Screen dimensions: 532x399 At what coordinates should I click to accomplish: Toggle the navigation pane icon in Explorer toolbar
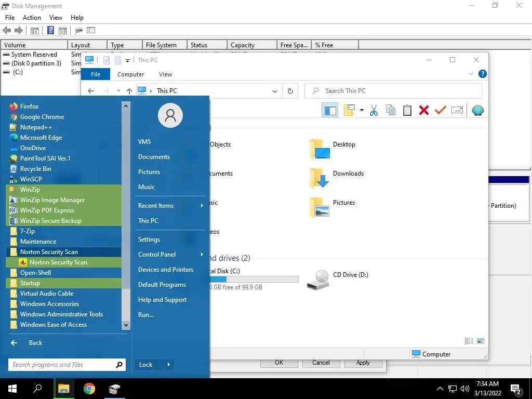point(330,110)
